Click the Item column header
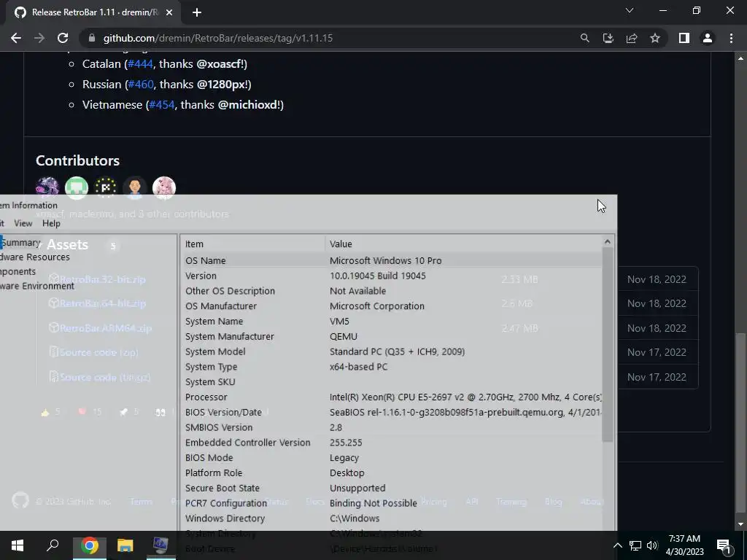The width and height of the screenshot is (747, 560). click(x=253, y=244)
